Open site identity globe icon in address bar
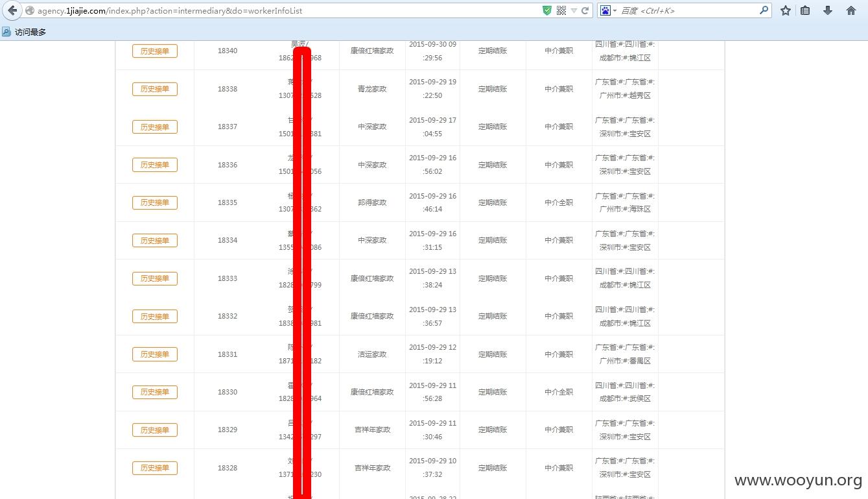The image size is (868, 499). [30, 10]
